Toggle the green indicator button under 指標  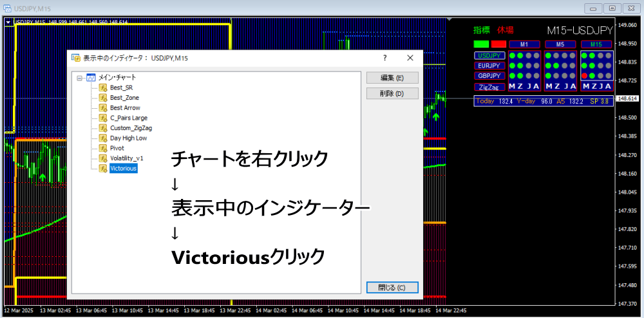click(x=481, y=44)
